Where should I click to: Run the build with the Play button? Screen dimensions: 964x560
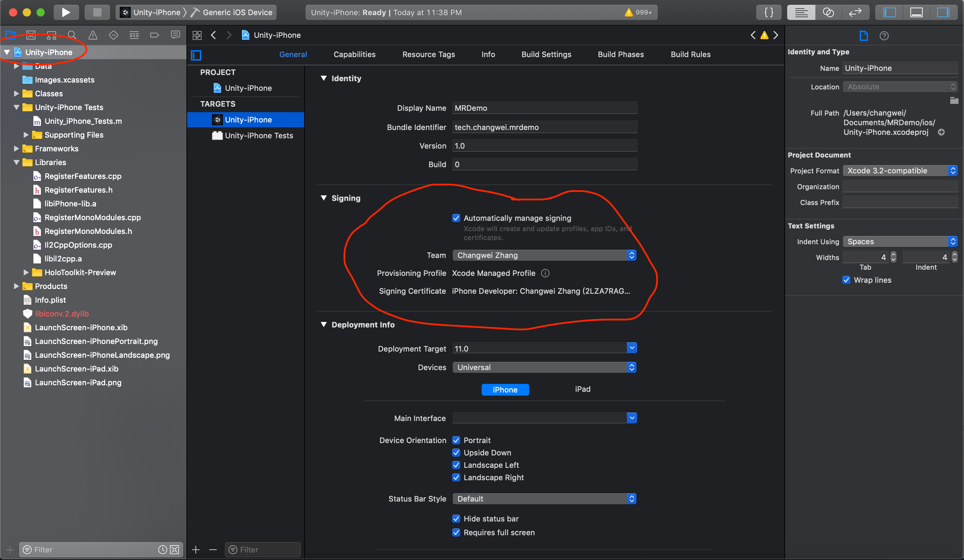click(x=66, y=12)
